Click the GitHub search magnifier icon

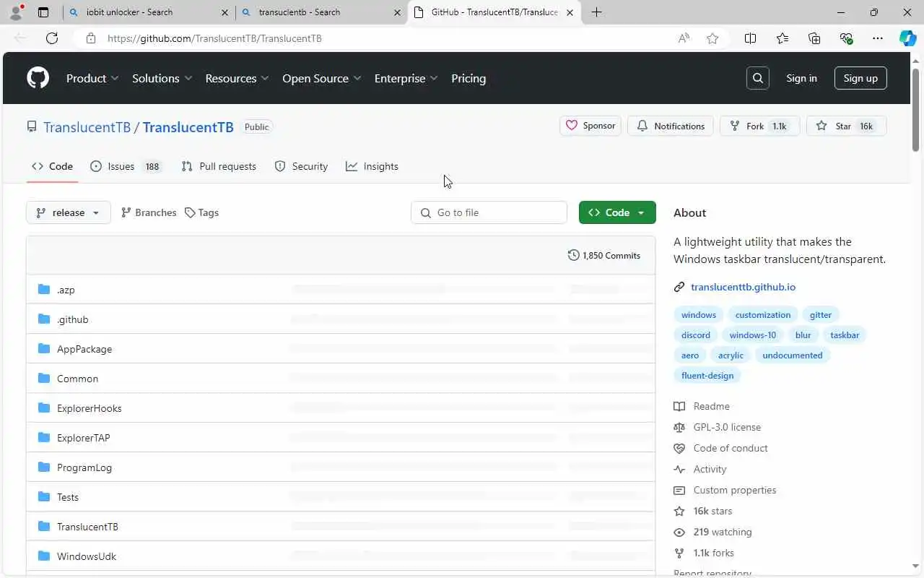(x=758, y=78)
